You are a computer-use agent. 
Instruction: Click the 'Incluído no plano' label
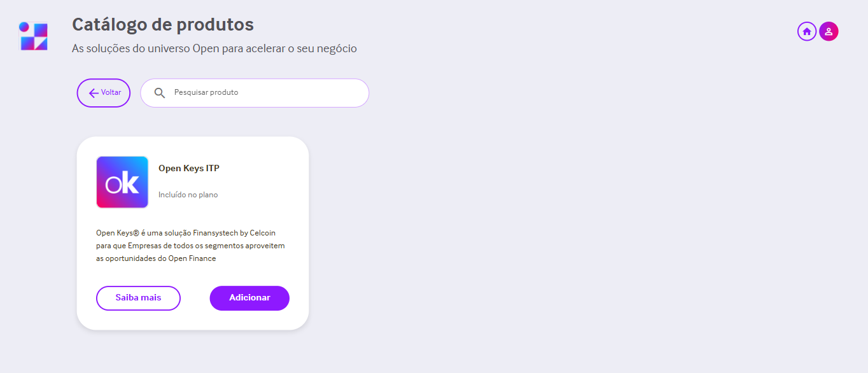tap(188, 195)
